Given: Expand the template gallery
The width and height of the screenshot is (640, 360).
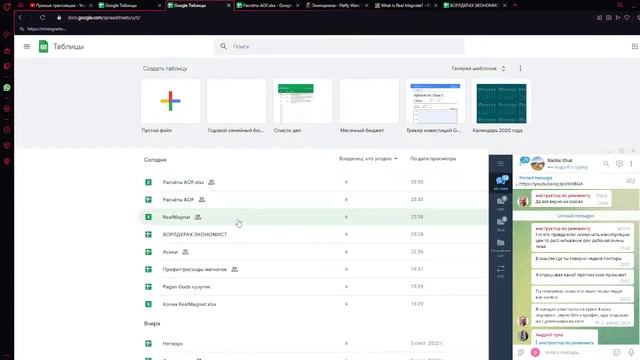Looking at the screenshot, I should tap(478, 69).
